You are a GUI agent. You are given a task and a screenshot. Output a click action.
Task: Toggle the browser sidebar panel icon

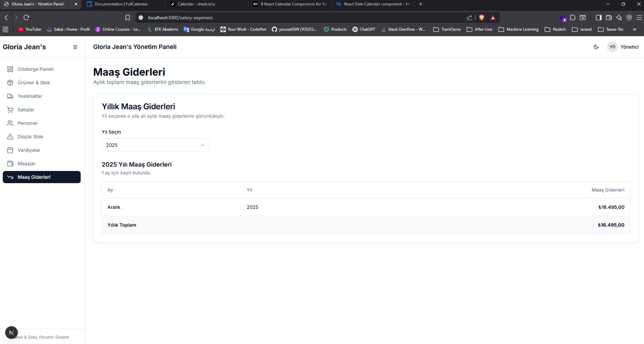tap(599, 18)
